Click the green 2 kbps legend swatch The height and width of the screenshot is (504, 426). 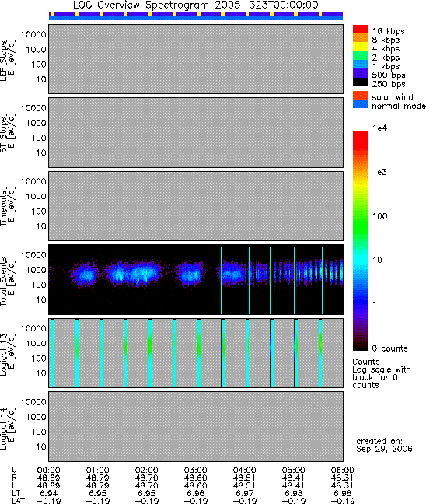pos(361,55)
